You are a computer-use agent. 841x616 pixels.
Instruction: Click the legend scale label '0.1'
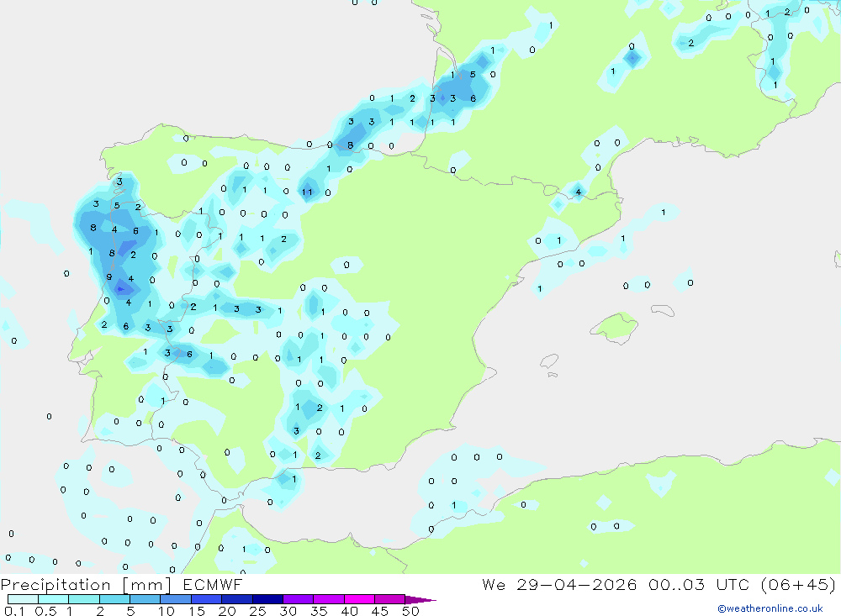click(14, 611)
